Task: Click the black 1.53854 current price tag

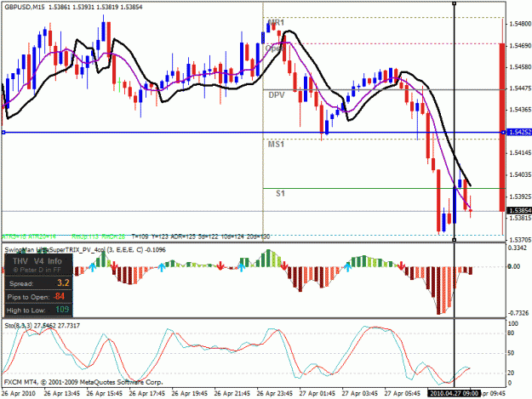Action: 519,210
